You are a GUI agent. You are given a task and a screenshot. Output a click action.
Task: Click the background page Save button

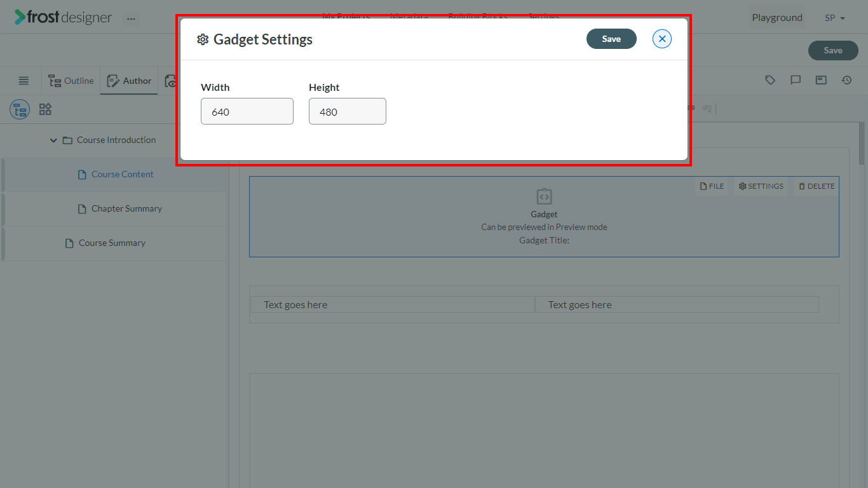pyautogui.click(x=833, y=50)
